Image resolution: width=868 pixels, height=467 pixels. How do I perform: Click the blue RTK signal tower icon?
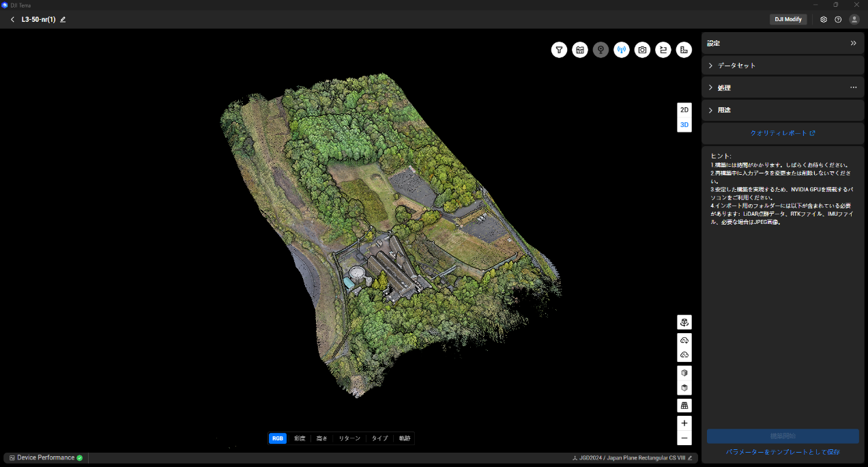pyautogui.click(x=621, y=50)
